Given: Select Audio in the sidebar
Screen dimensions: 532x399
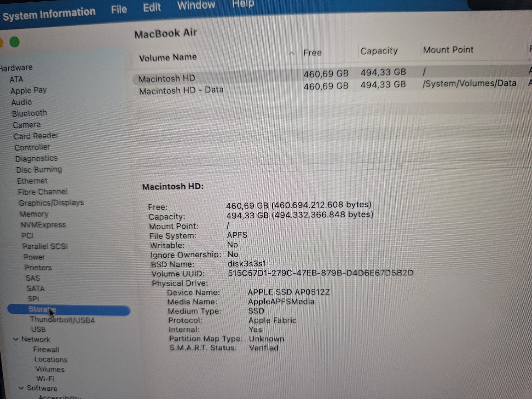Looking at the screenshot, I should tap(22, 102).
